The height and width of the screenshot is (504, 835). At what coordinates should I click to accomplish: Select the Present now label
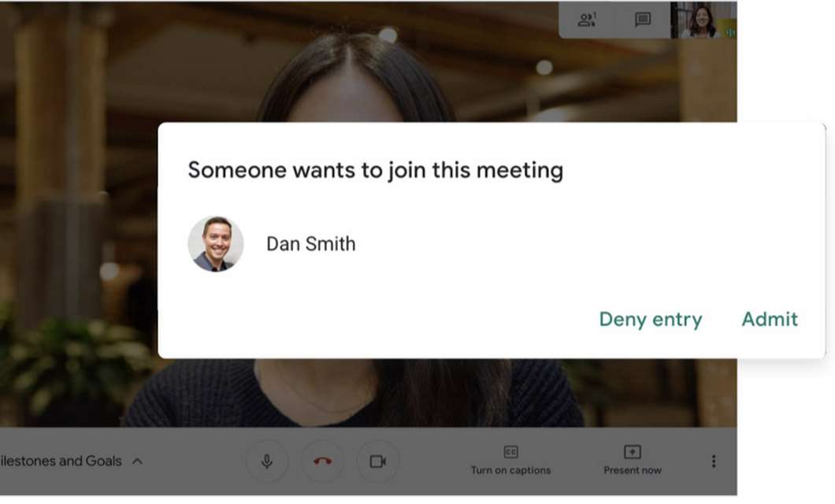(632, 470)
